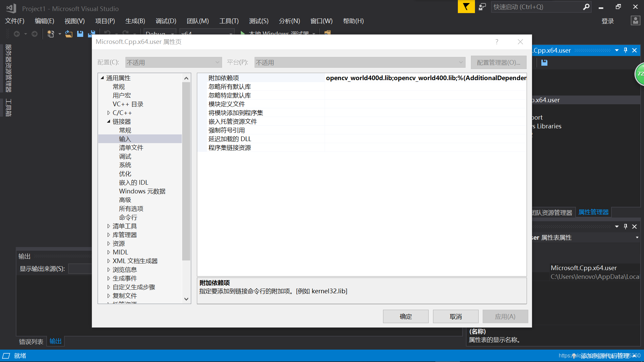Click the help question mark in dialog
Image resolution: width=644 pixels, height=362 pixels.
click(497, 42)
